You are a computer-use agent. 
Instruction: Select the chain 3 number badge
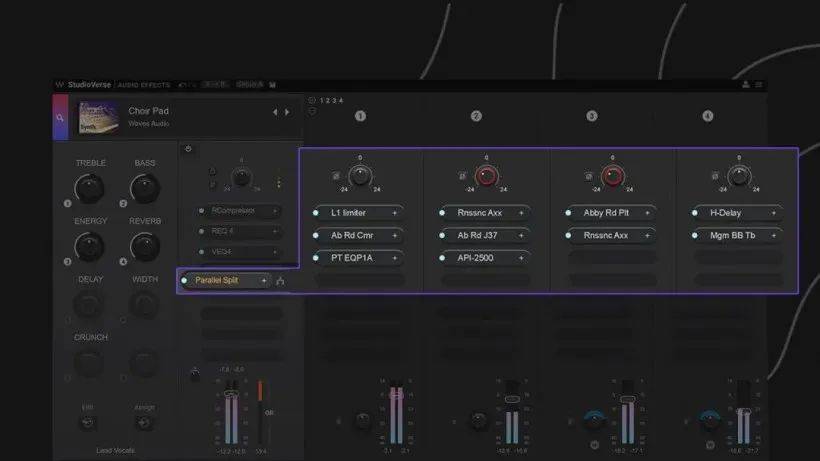pyautogui.click(x=592, y=116)
